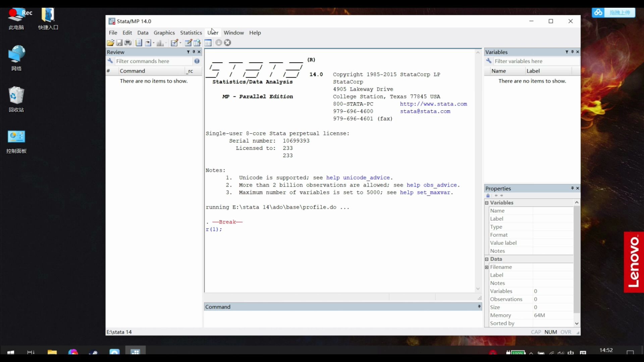Click the Open file toolbar icon

(110, 43)
